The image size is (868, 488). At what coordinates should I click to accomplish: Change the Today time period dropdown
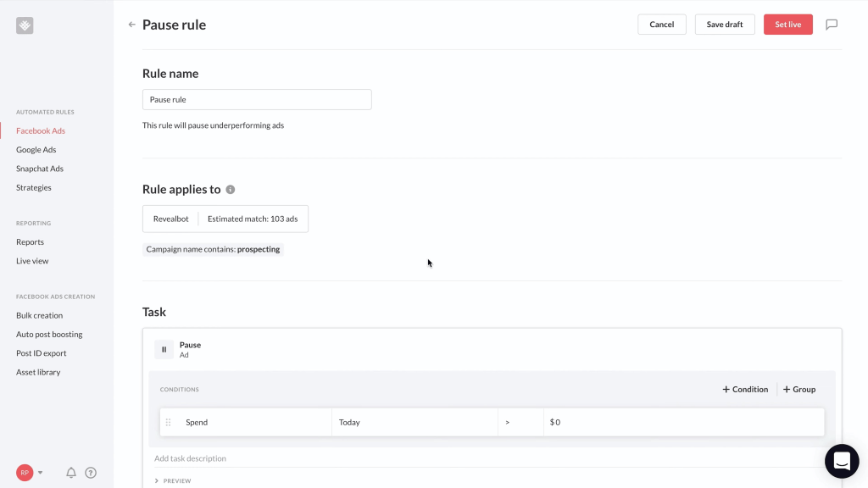(414, 422)
